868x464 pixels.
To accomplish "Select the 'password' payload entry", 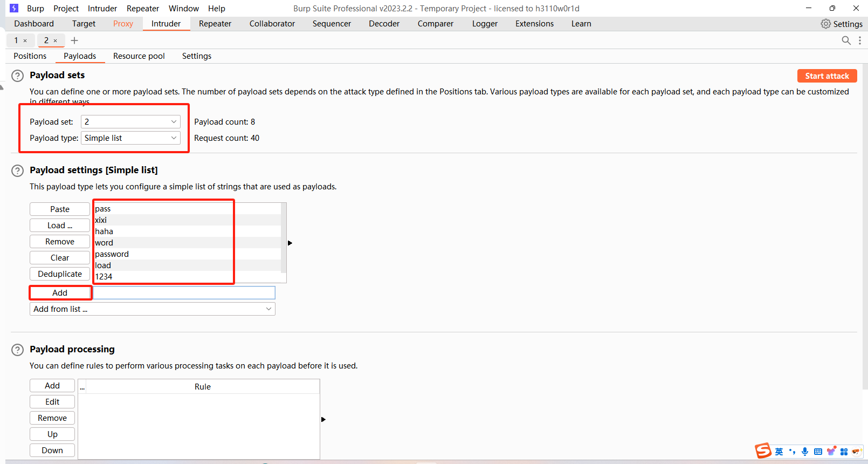I will 188,254.
